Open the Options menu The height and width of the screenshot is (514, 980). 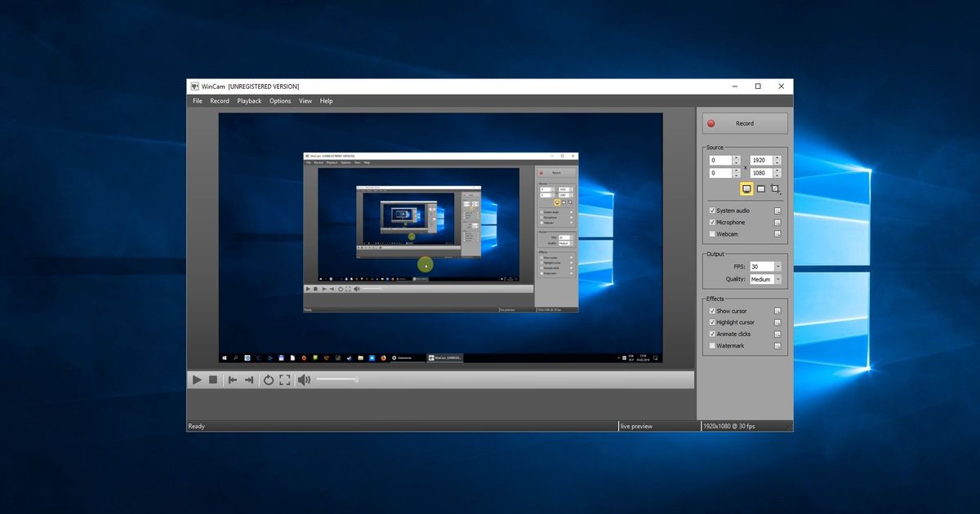[x=280, y=100]
